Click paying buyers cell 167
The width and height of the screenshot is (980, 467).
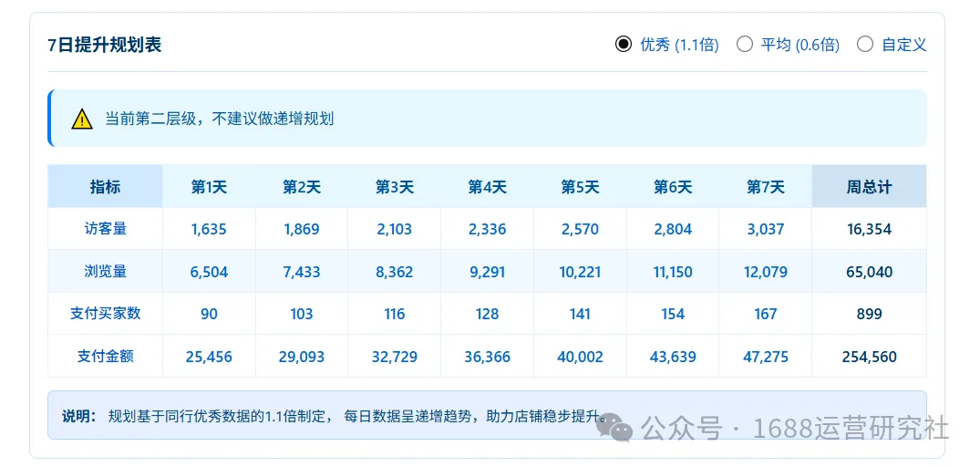pyautogui.click(x=766, y=314)
